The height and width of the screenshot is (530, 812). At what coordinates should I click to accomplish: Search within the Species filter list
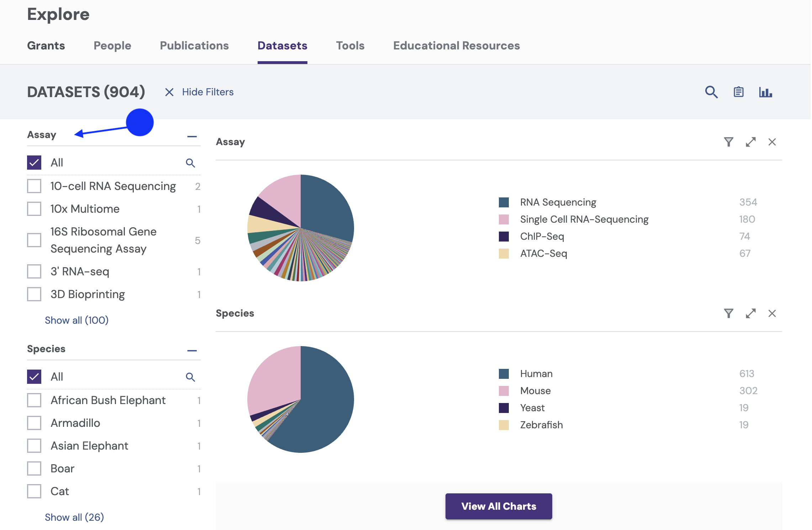pyautogui.click(x=190, y=377)
